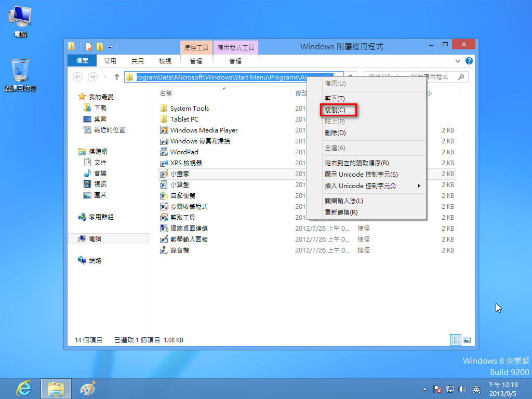Screen dimensions: 532x399
Task: Open Explorer help question mark icon
Action: [469, 61]
